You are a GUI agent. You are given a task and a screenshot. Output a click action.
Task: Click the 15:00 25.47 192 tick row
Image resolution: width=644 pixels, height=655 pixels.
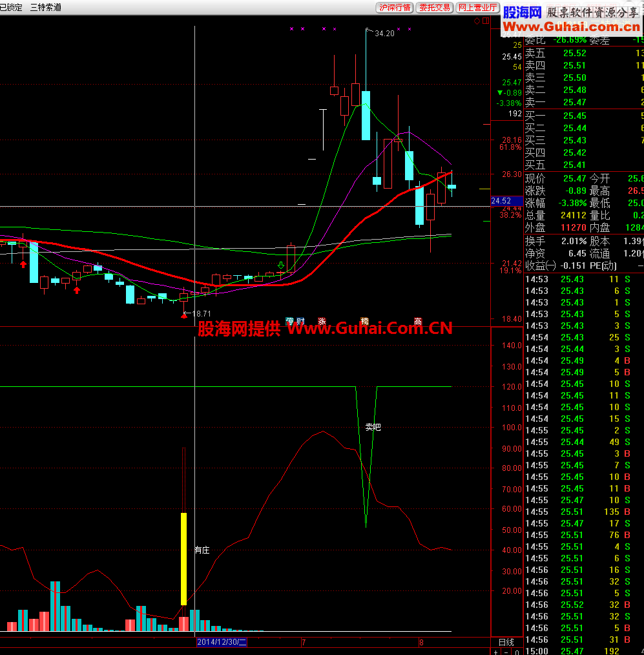[x=584, y=651]
